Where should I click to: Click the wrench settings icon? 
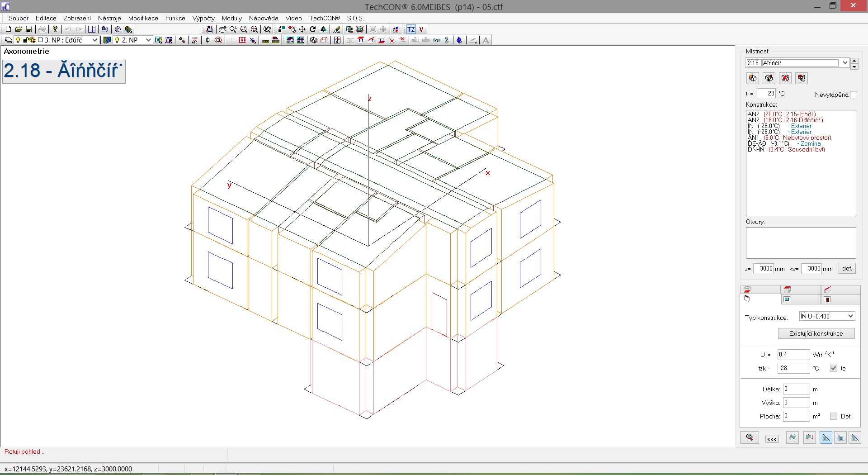click(182, 40)
